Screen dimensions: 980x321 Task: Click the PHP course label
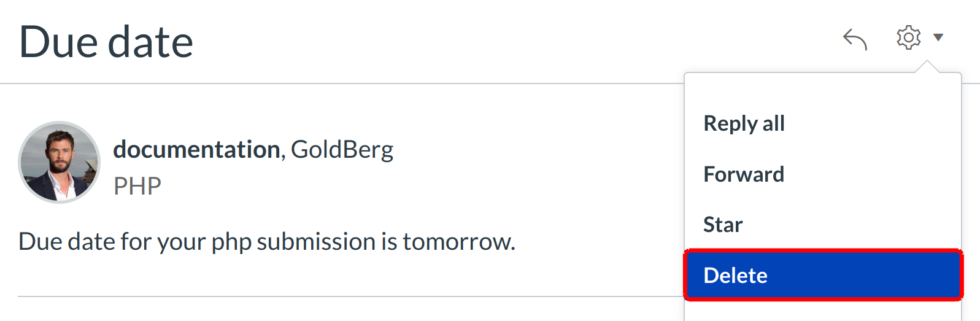pyautogui.click(x=137, y=186)
